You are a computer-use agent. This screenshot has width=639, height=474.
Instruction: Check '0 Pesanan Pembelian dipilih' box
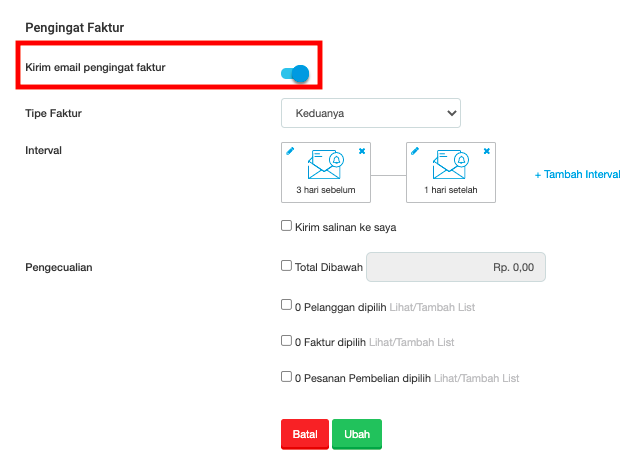click(x=286, y=377)
